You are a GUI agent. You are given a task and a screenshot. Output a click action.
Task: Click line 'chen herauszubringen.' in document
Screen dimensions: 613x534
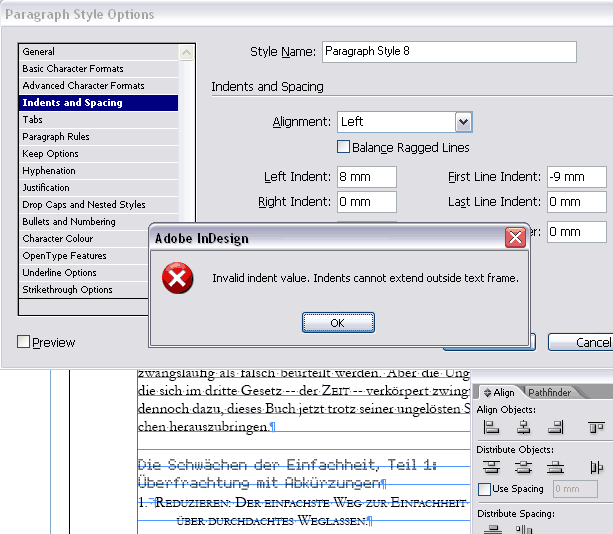(x=207, y=426)
